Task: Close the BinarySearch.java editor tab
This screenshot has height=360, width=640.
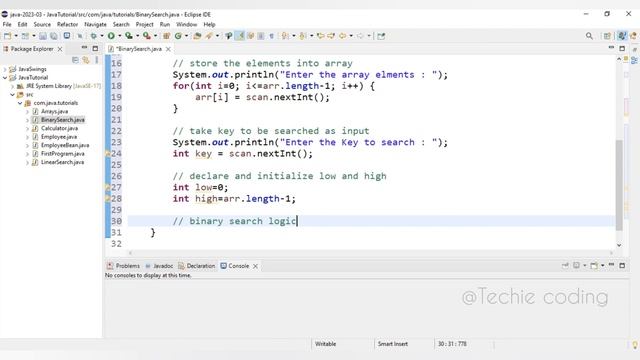Action: coord(168,49)
